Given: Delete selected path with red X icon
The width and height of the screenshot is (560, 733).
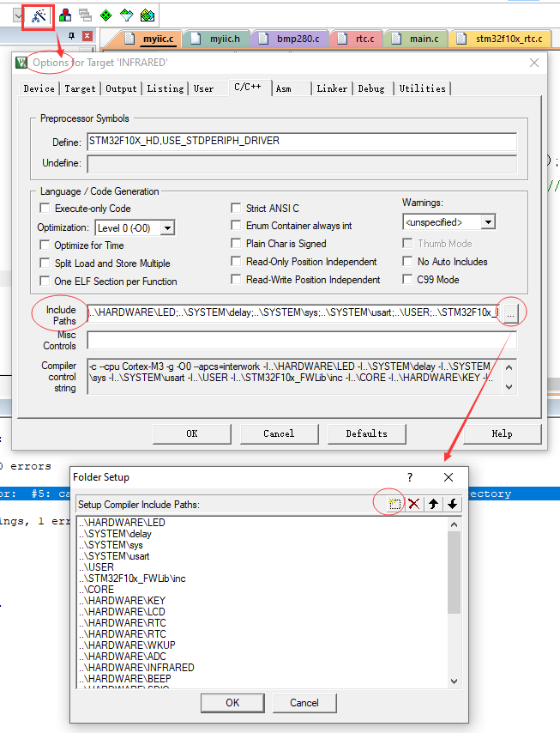Looking at the screenshot, I should pos(414,504).
